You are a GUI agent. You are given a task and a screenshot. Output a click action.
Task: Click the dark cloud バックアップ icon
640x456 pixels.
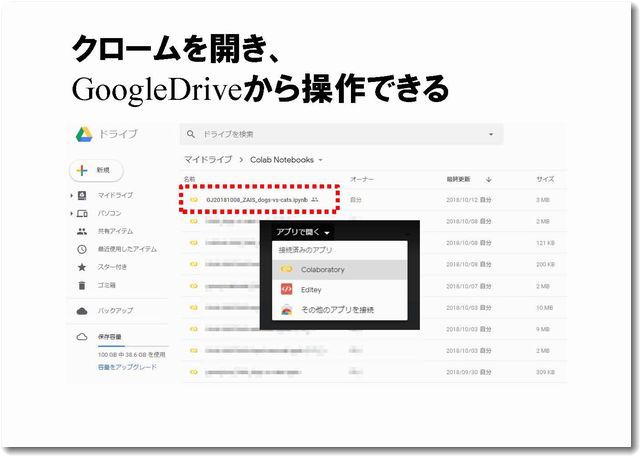pyautogui.click(x=82, y=311)
